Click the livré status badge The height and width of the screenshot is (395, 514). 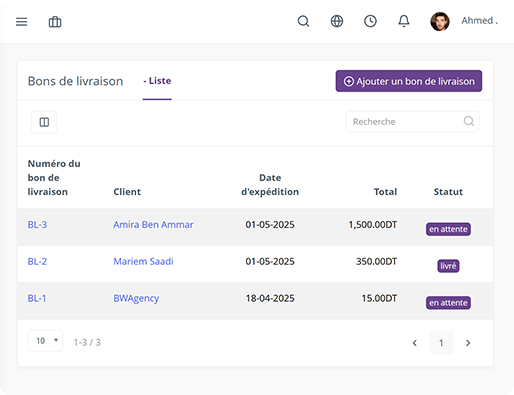pos(448,266)
